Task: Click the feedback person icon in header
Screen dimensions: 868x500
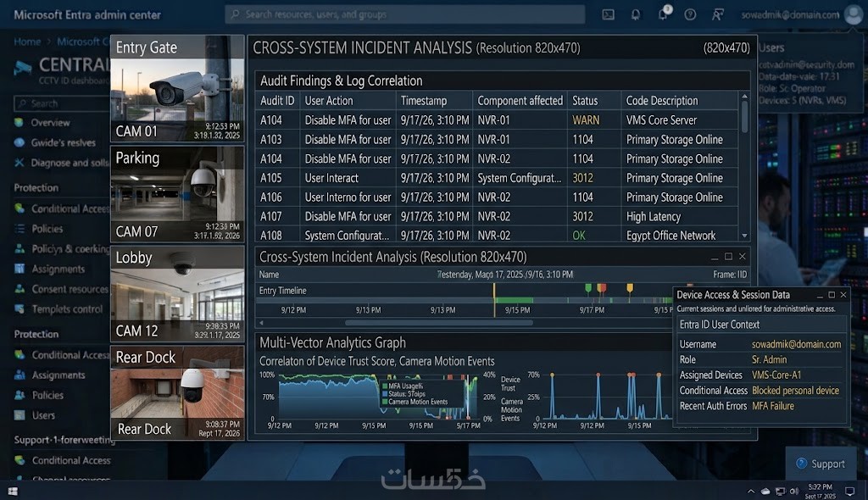Action: pyautogui.click(x=717, y=15)
